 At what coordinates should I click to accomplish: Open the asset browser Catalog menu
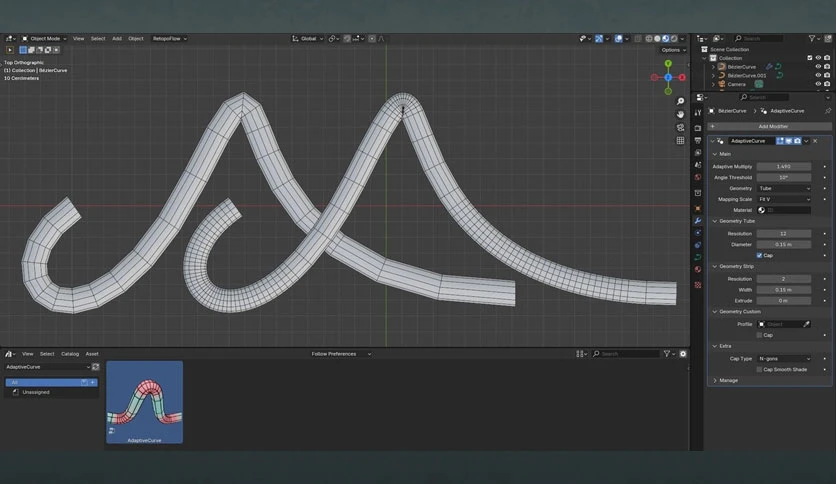pyautogui.click(x=70, y=354)
